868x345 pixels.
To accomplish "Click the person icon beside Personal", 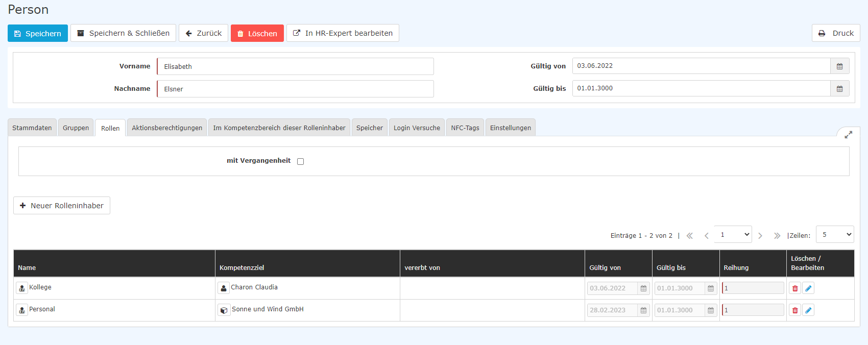I will (22, 310).
